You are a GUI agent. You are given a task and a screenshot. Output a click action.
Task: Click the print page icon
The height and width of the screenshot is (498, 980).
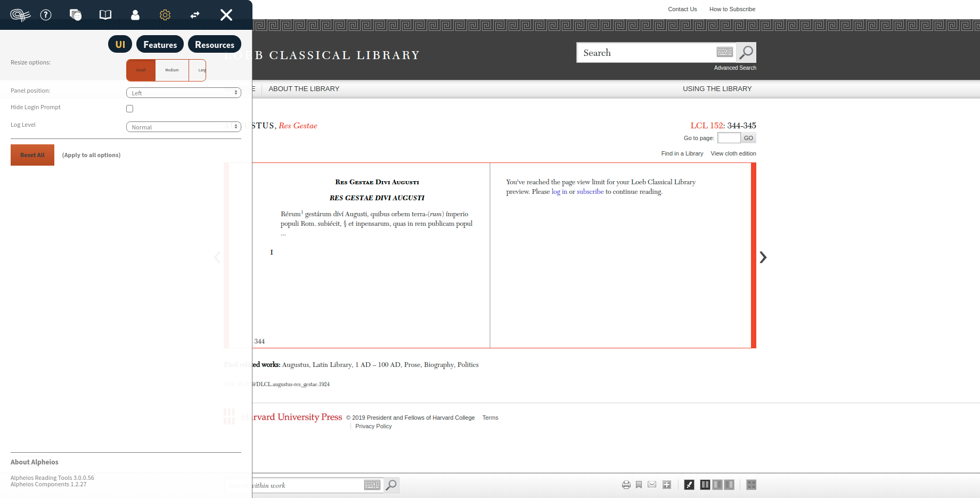click(626, 485)
